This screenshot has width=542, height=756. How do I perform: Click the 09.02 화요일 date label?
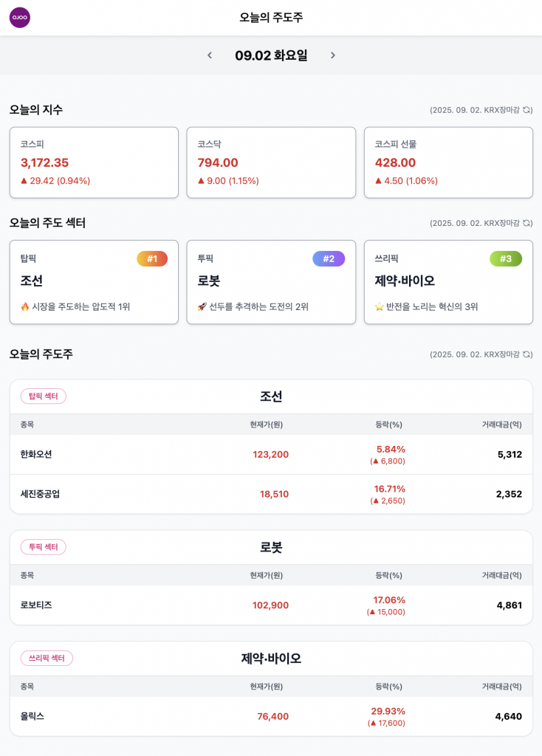click(x=271, y=55)
